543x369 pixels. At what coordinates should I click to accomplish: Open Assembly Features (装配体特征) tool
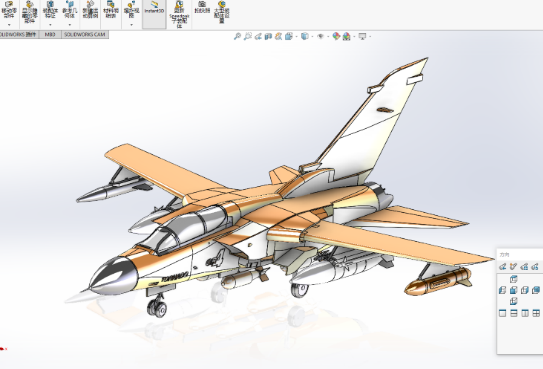50,10
